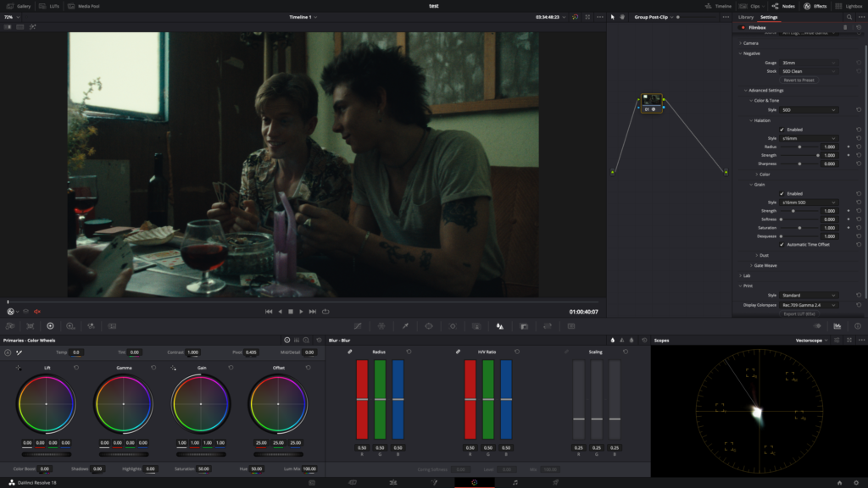Image resolution: width=868 pixels, height=488 pixels.
Task: Open the HDR Color Wheels palette
Action: pos(70,326)
